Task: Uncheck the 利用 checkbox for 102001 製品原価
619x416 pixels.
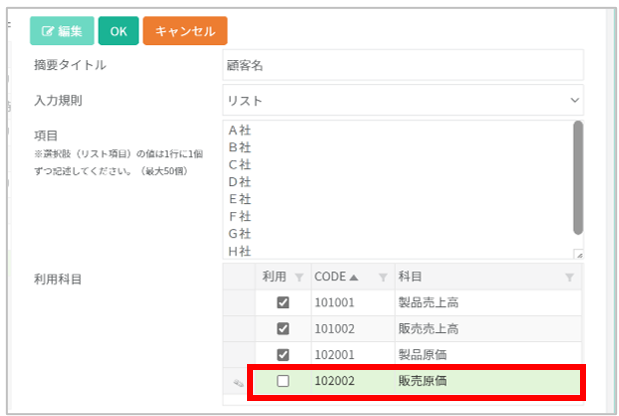Action: tap(283, 355)
